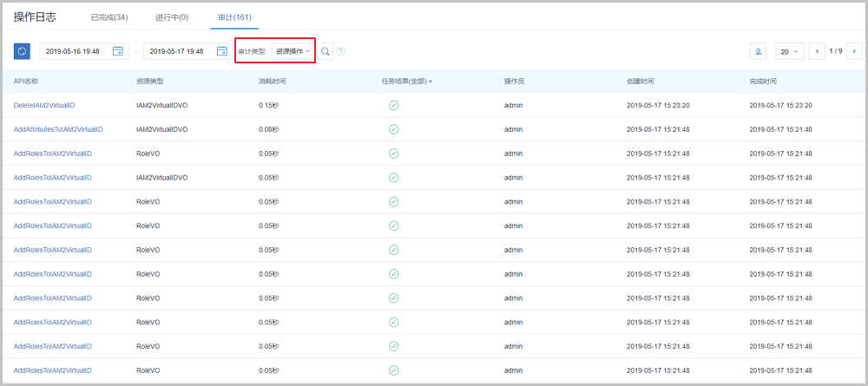Click the export log download icon
The width and height of the screenshot is (868, 386).
[758, 51]
